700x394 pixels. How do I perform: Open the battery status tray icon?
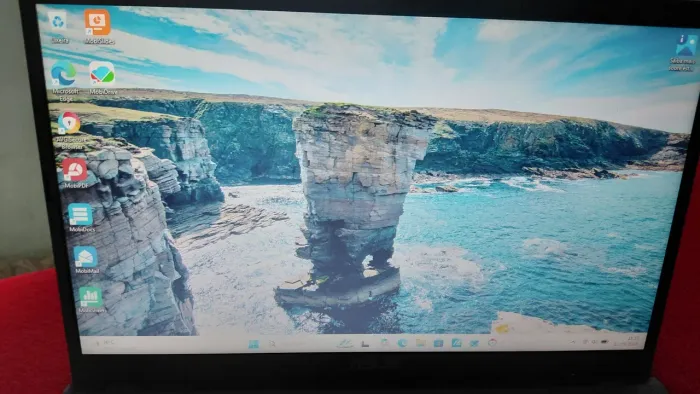604,342
